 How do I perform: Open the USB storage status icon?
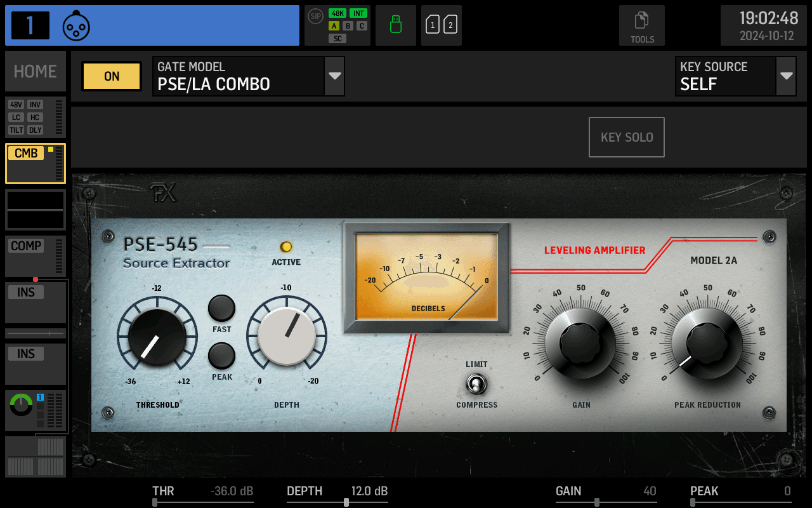(396, 25)
